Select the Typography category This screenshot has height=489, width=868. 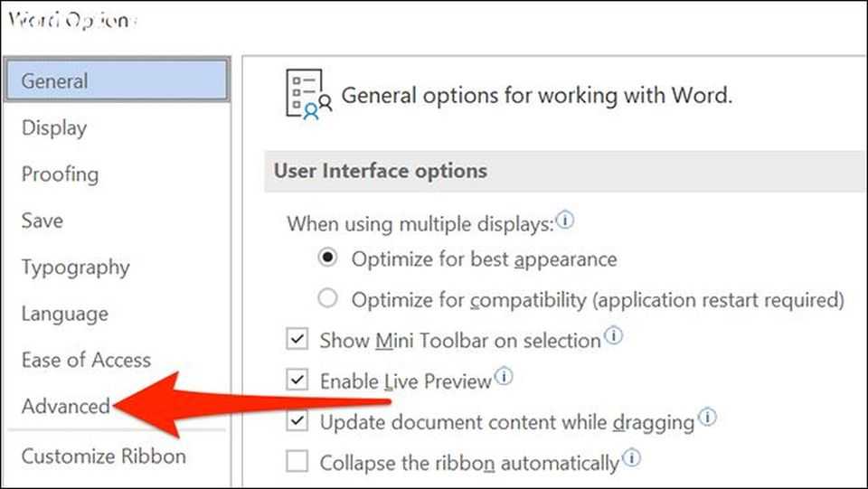pos(75,268)
